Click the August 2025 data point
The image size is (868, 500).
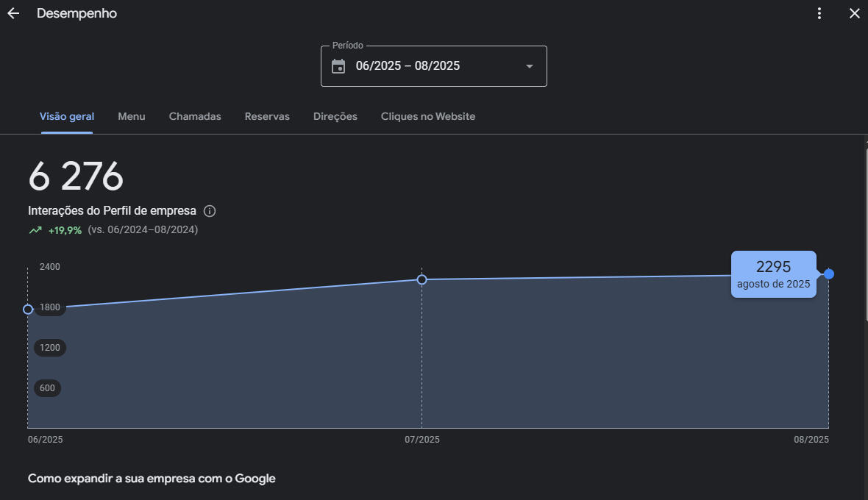(829, 274)
